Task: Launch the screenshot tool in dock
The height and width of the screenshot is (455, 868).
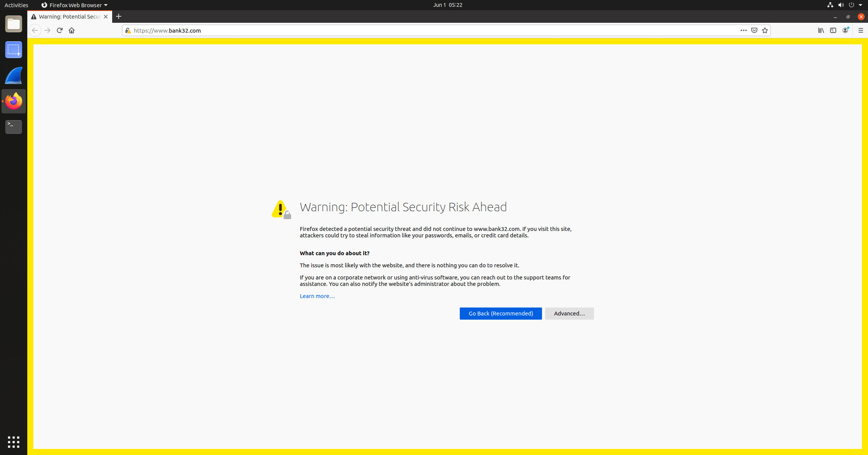Action: tap(14, 50)
